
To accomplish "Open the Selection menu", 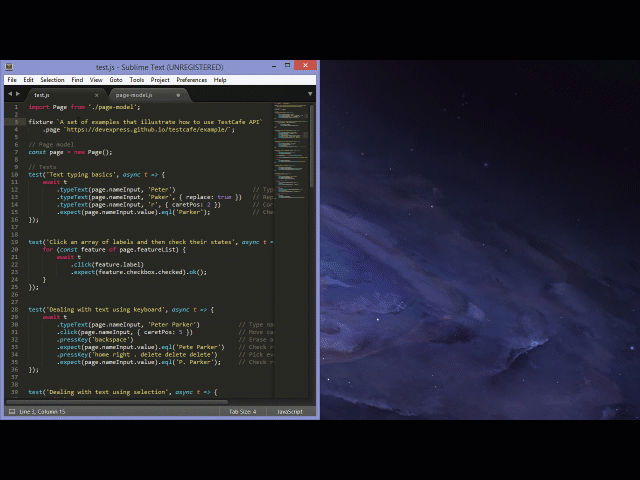I will (x=52, y=80).
